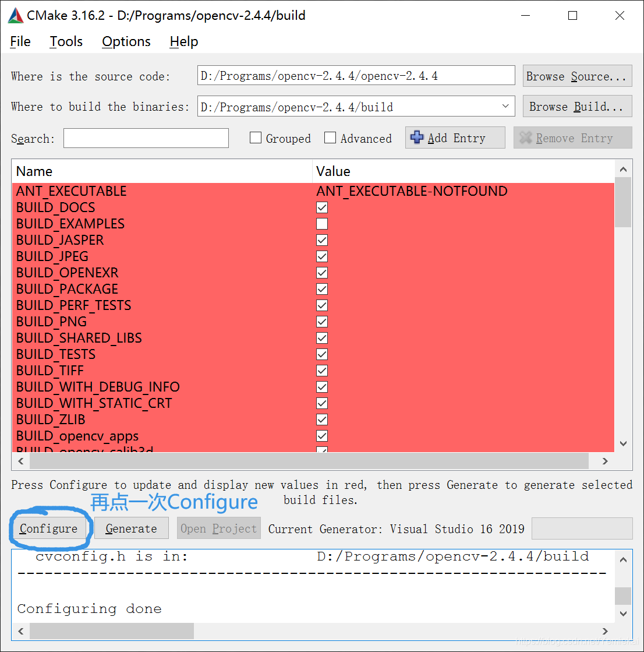Uncheck the BUILD_JPEG checkbox
The image size is (644, 652).
[x=322, y=256]
